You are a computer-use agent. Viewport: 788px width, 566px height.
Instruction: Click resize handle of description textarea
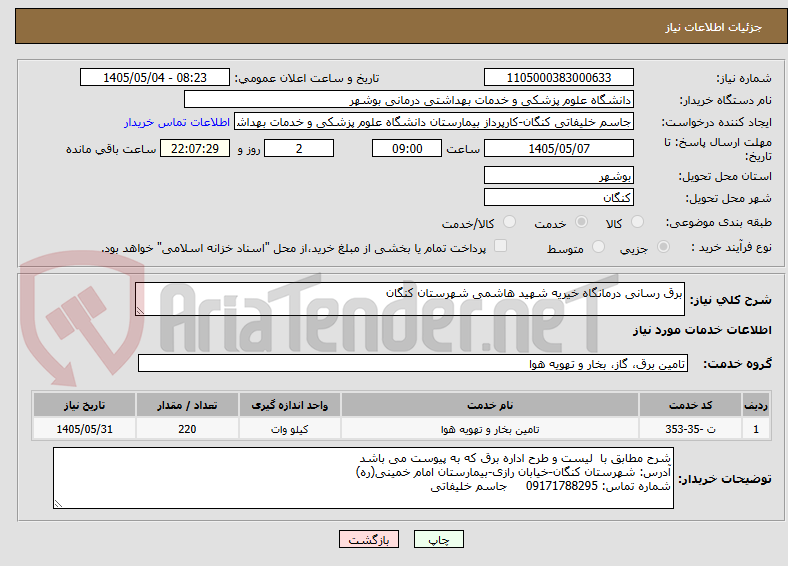click(x=140, y=311)
